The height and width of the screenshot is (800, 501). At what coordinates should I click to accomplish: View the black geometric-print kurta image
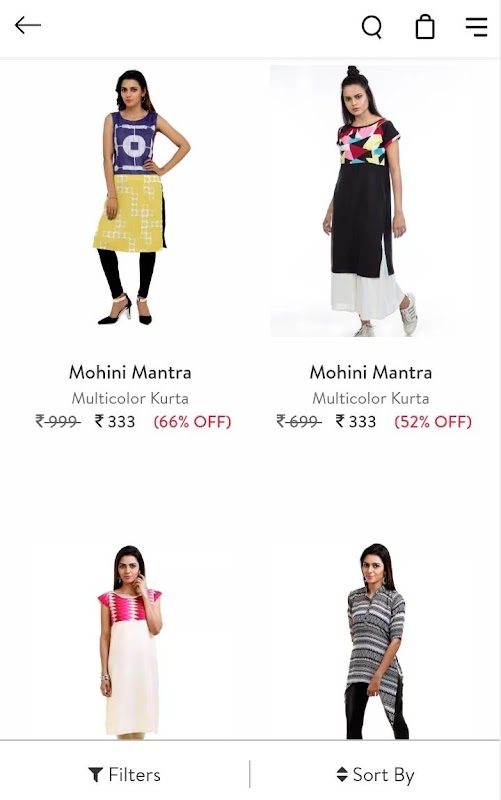tap(371, 201)
